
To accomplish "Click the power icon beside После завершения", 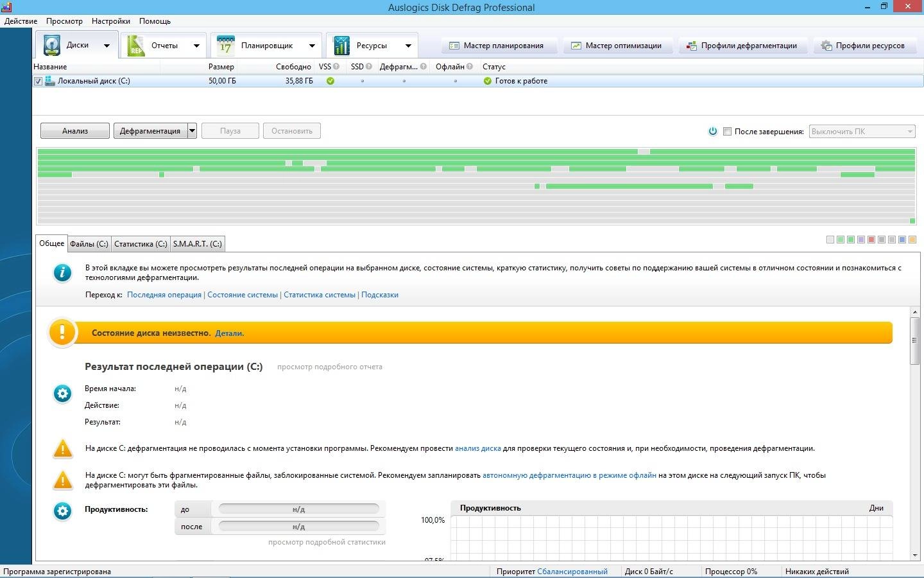I will click(712, 131).
